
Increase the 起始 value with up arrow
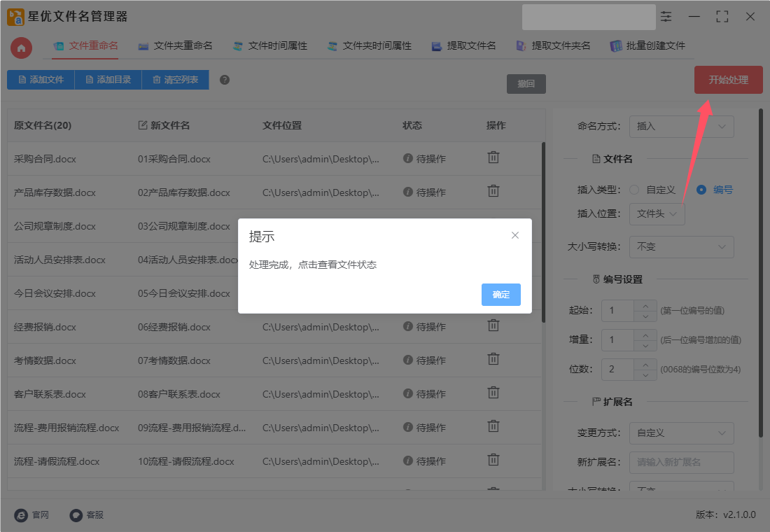pos(645,305)
